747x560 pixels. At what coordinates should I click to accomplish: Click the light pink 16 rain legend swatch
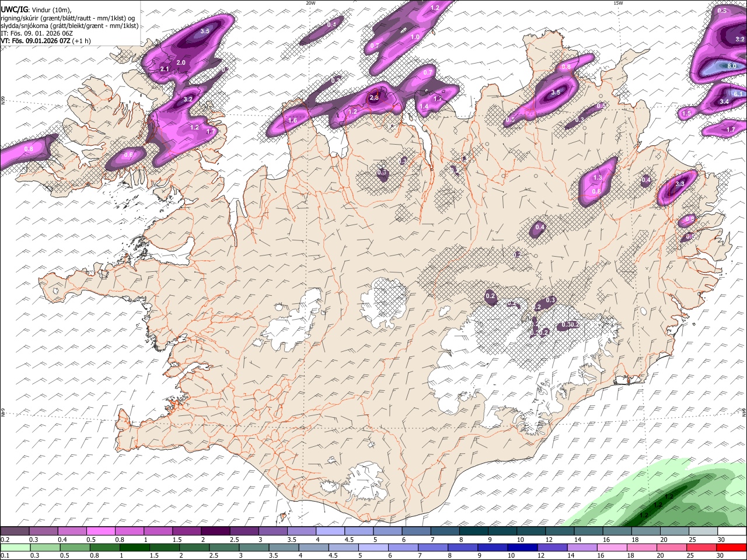tap(612, 547)
